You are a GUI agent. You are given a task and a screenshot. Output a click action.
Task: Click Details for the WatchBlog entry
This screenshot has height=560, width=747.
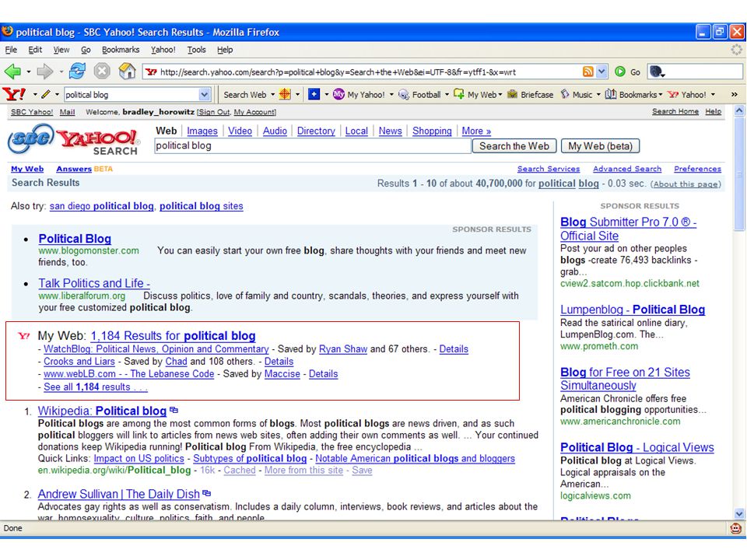(x=454, y=349)
